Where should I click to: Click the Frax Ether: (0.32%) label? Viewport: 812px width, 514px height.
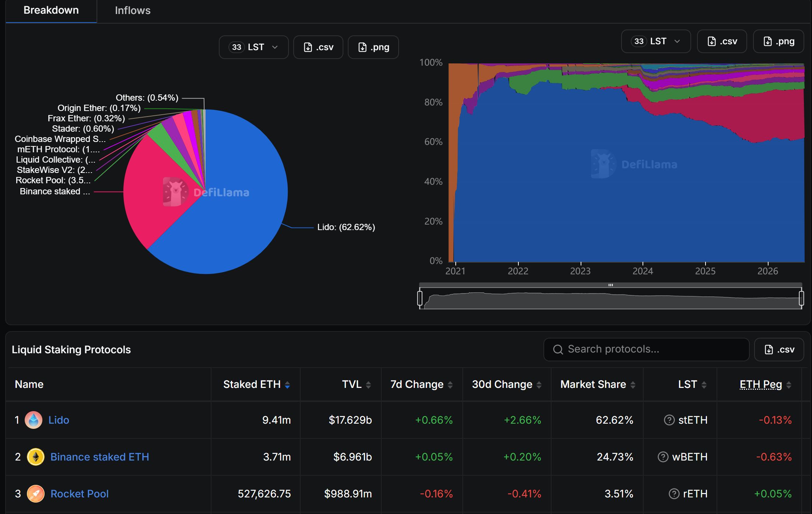tap(86, 118)
